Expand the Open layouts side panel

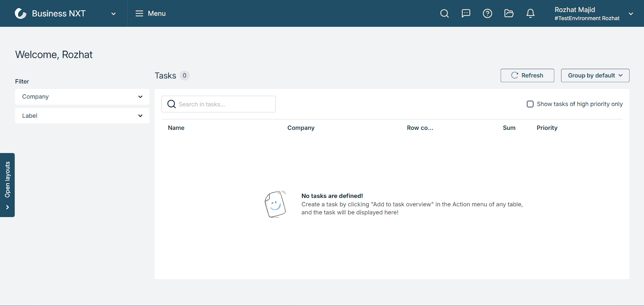[7, 185]
